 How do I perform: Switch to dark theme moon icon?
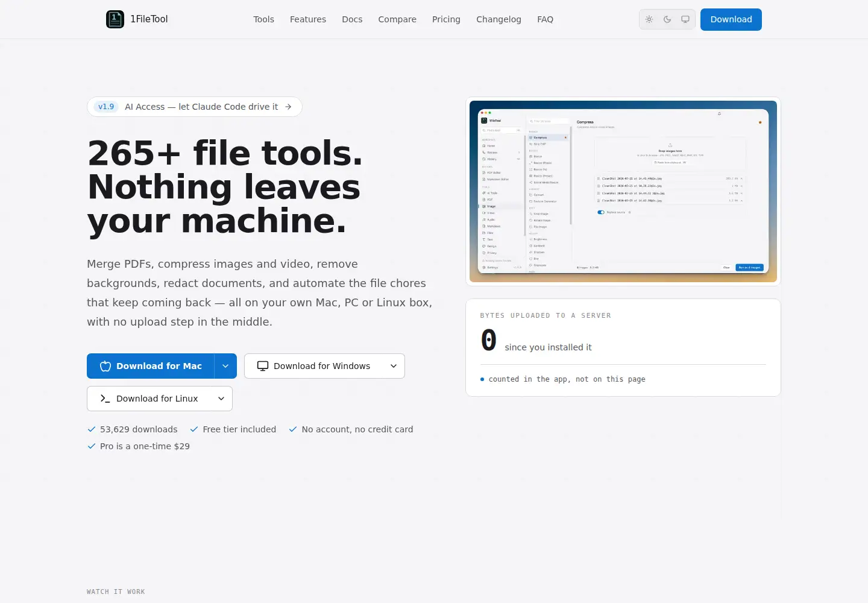667,19
